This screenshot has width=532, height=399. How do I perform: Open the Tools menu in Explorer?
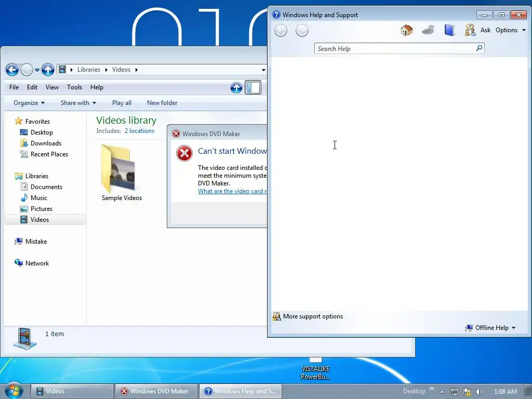(x=75, y=87)
